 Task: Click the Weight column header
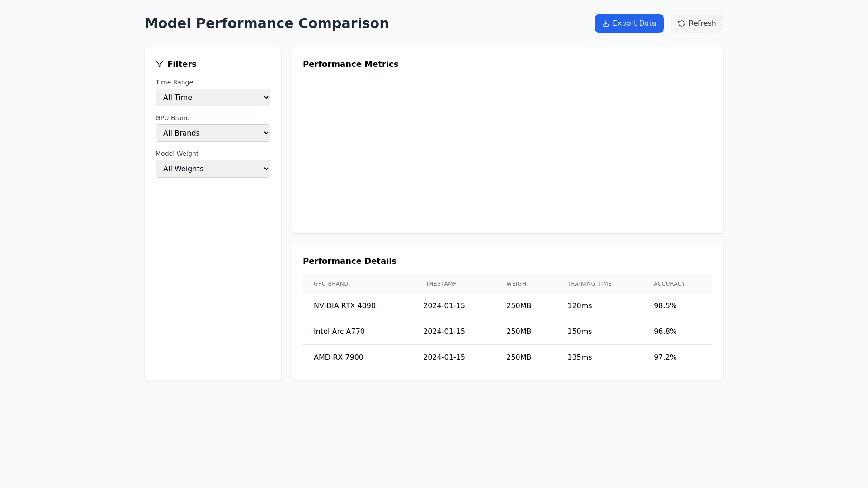click(518, 284)
